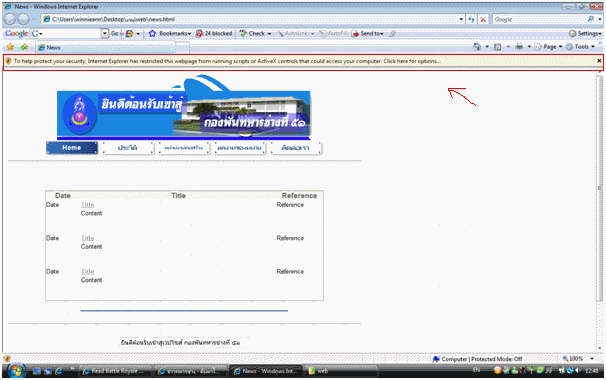Open the Windows Start orb
Screen dimensions: 606x380
pos(15,371)
